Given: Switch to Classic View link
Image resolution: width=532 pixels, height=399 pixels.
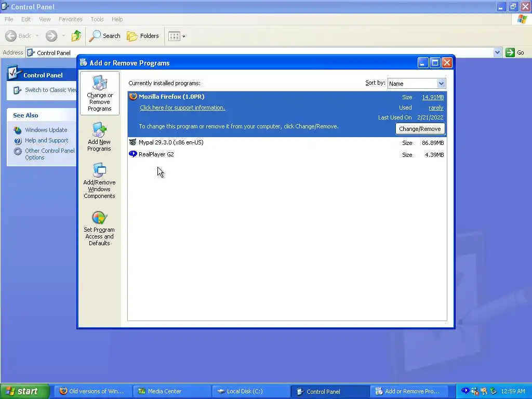Looking at the screenshot, I should click(x=51, y=90).
